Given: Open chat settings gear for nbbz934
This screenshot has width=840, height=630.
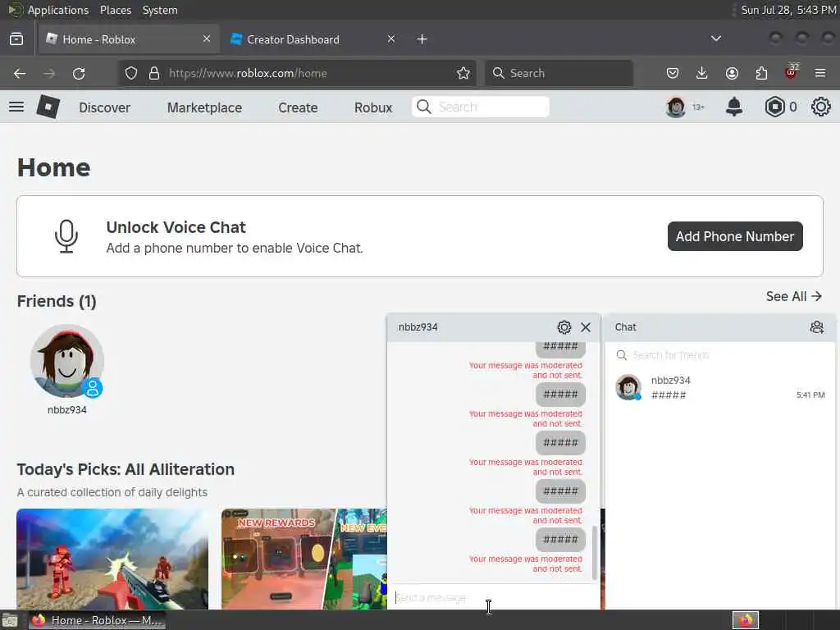Looking at the screenshot, I should pyautogui.click(x=564, y=327).
